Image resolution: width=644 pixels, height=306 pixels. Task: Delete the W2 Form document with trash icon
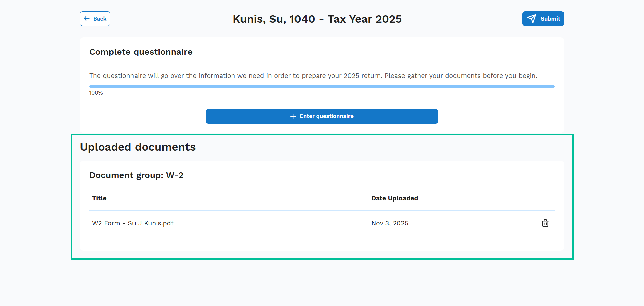point(545,223)
